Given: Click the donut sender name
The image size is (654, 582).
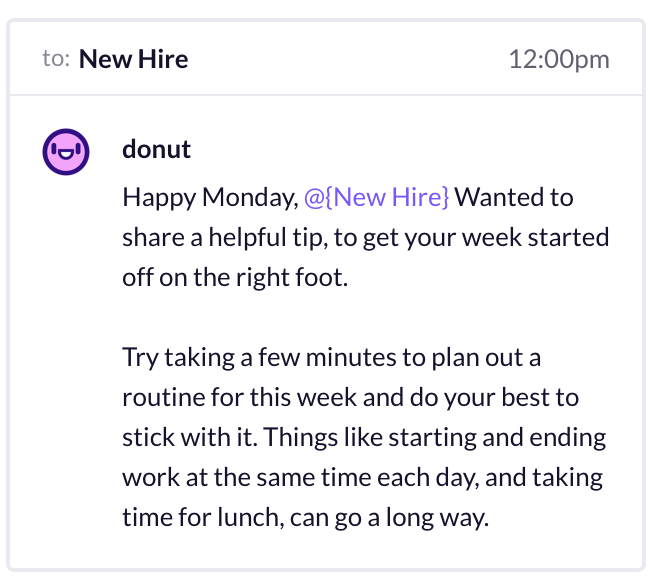Looking at the screenshot, I should tap(156, 149).
